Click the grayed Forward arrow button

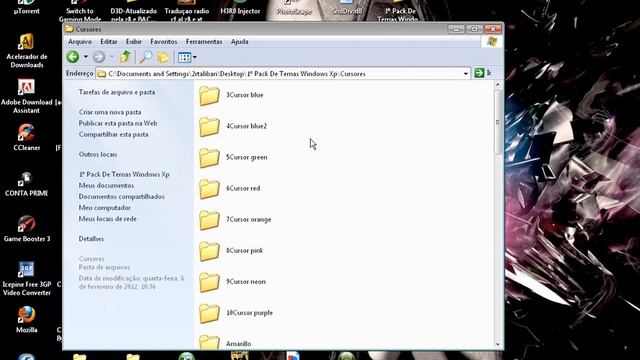click(x=99, y=57)
